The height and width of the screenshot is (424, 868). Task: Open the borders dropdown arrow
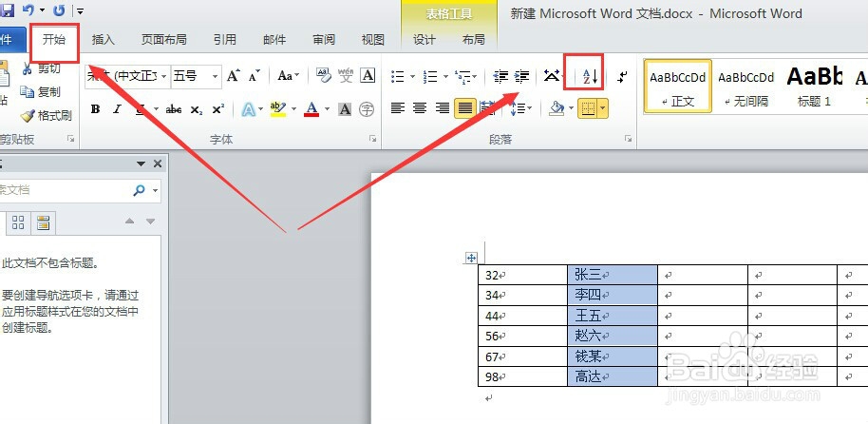point(602,108)
